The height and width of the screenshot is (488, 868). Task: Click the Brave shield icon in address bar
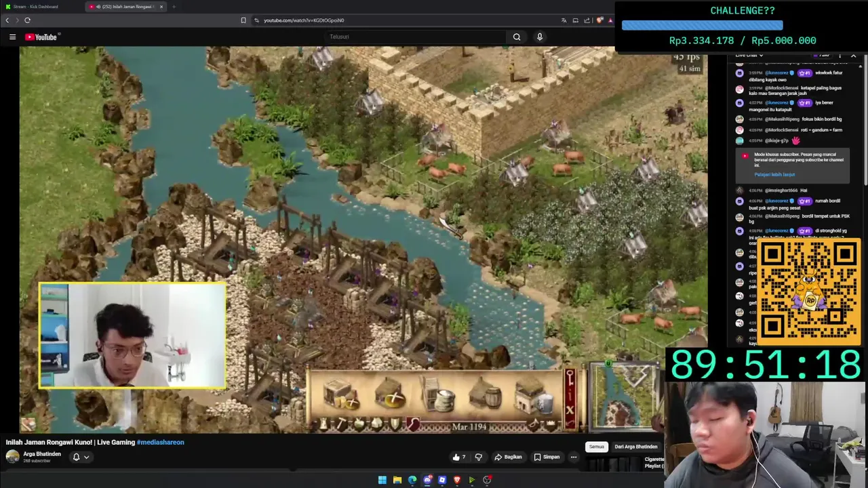(x=599, y=20)
